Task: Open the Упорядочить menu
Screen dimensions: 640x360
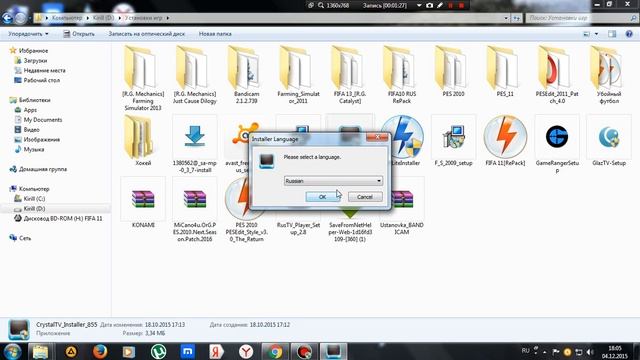Action: [28, 34]
